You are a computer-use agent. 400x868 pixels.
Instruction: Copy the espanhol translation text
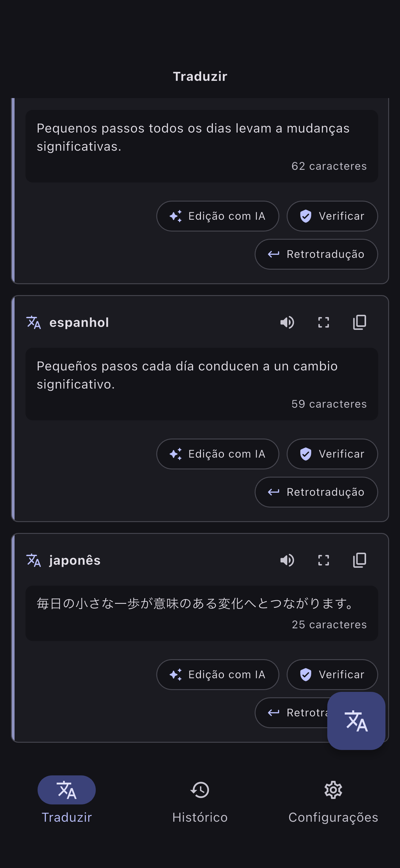point(359,322)
